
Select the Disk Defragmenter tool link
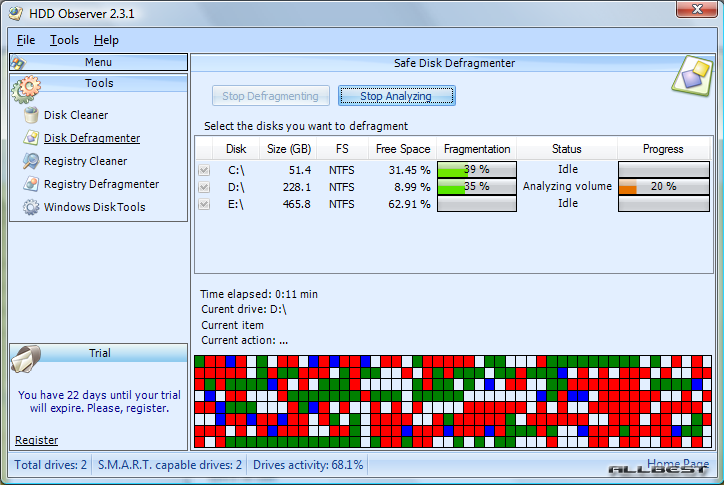point(92,138)
